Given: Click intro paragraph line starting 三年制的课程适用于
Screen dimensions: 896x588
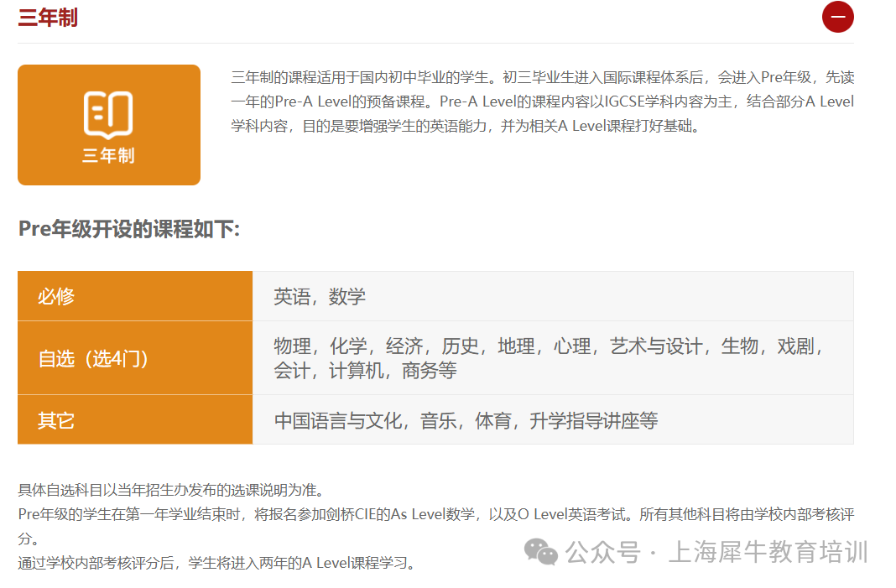Looking at the screenshot, I should click(542, 77).
